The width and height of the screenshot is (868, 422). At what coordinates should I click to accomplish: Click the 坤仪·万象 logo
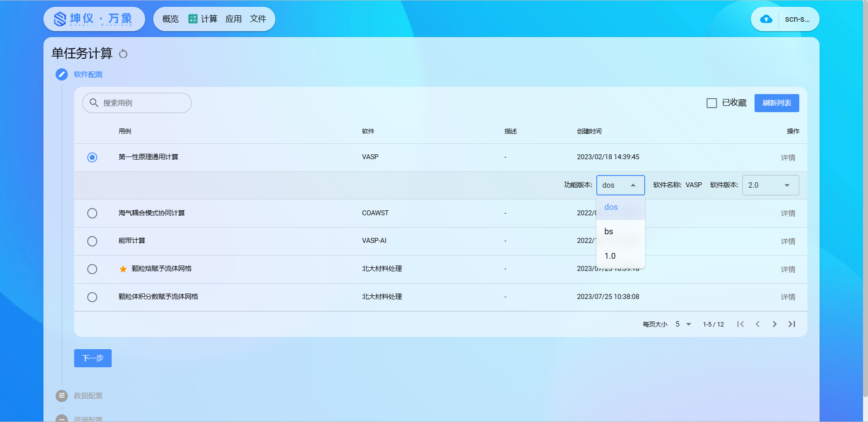(94, 19)
